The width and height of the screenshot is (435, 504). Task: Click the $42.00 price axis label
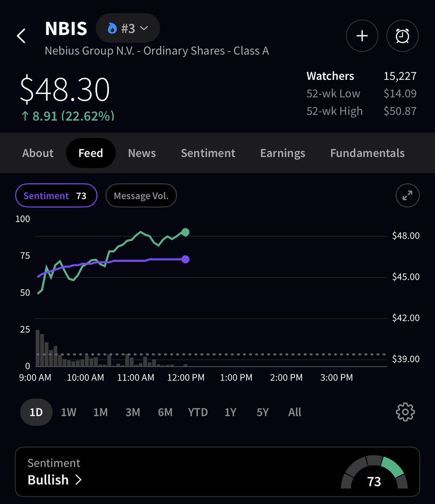pyautogui.click(x=406, y=318)
